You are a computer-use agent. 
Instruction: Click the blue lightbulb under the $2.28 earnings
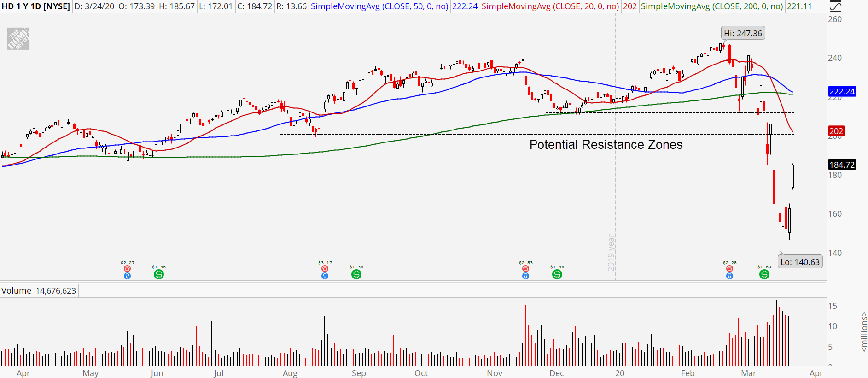729,276
